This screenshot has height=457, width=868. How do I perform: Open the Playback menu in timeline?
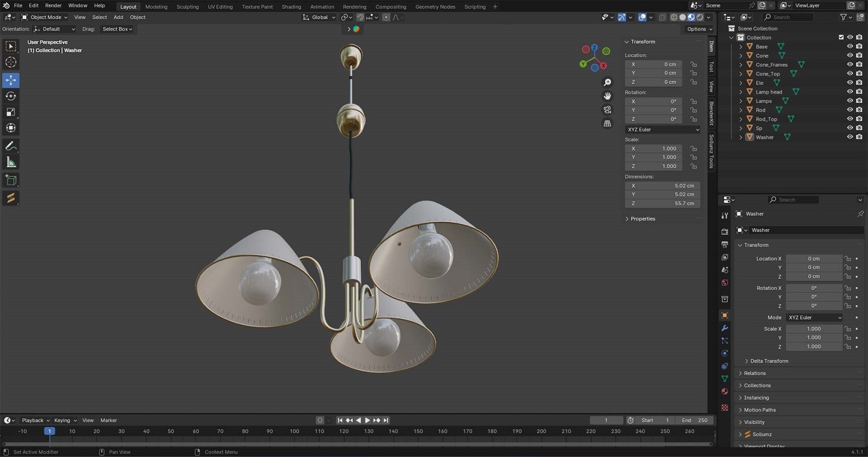[x=35, y=420]
